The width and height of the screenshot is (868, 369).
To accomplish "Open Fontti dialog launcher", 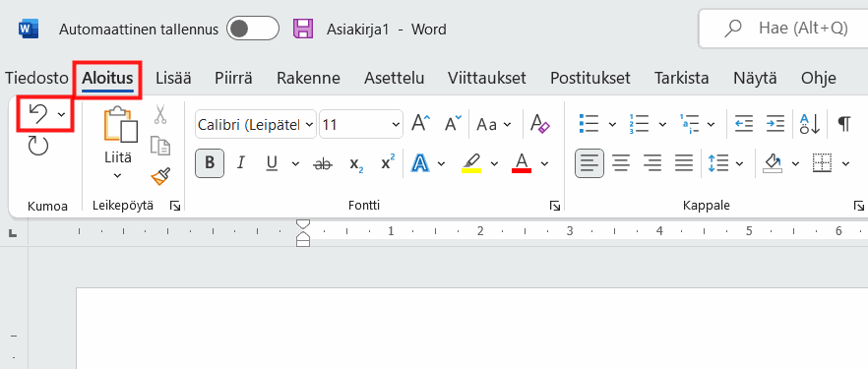I will coord(555,207).
